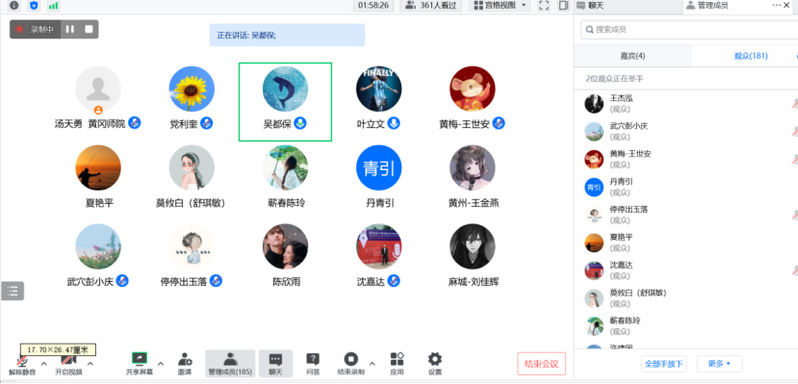Viewport: 798px width, 384px height.
Task: Click the blue security shield icon
Action: tap(34, 6)
